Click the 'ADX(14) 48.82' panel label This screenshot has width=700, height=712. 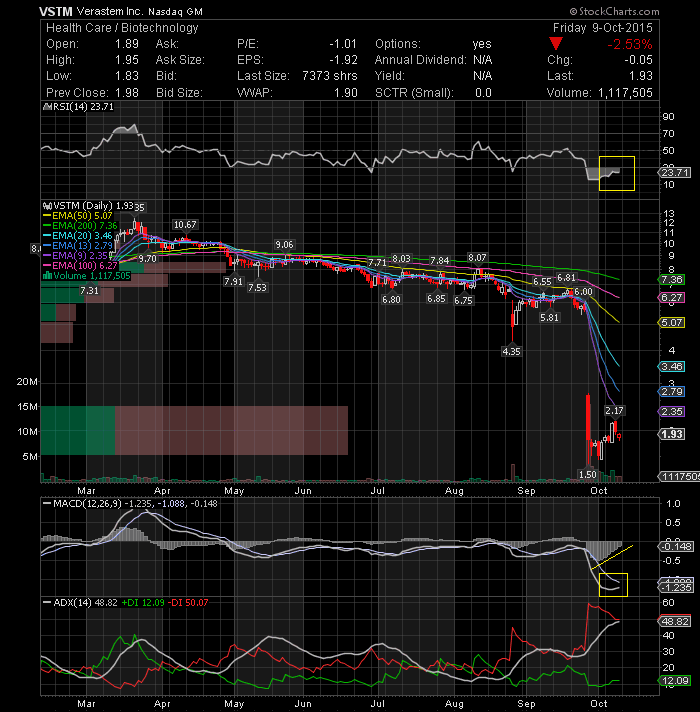click(85, 603)
